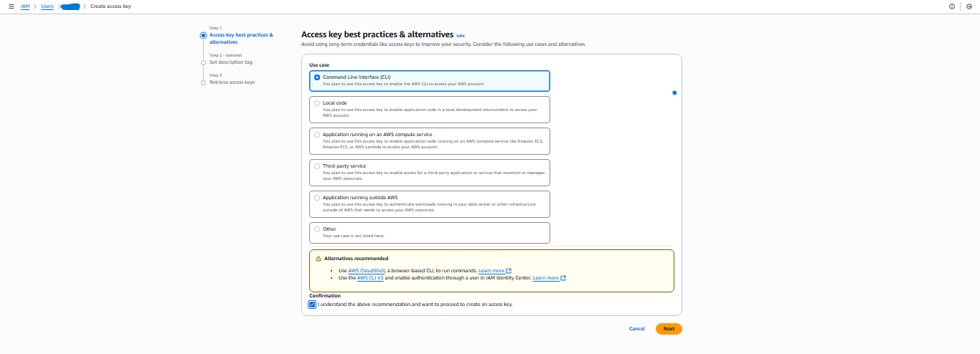Click the circular icon at far top right
Screen dimensions: 980x354
969,6
